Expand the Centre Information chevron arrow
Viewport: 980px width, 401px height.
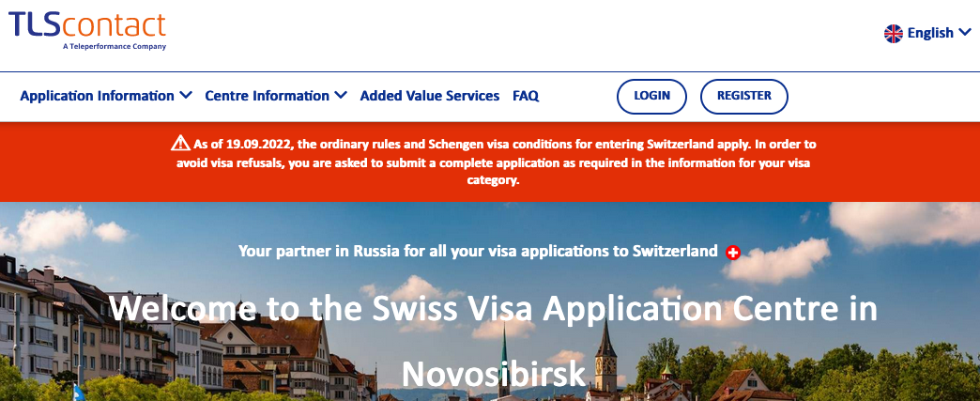click(341, 96)
